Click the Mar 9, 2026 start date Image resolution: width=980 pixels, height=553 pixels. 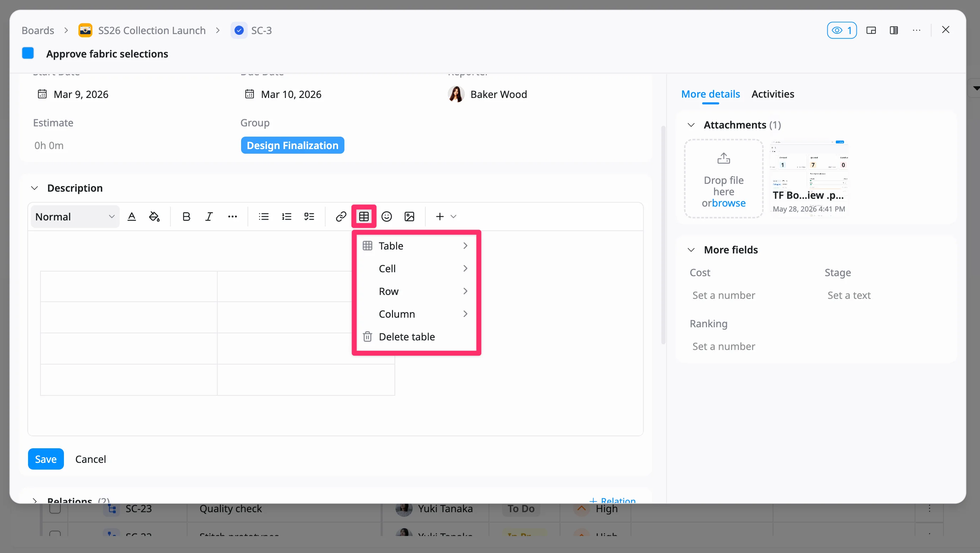[81, 94]
